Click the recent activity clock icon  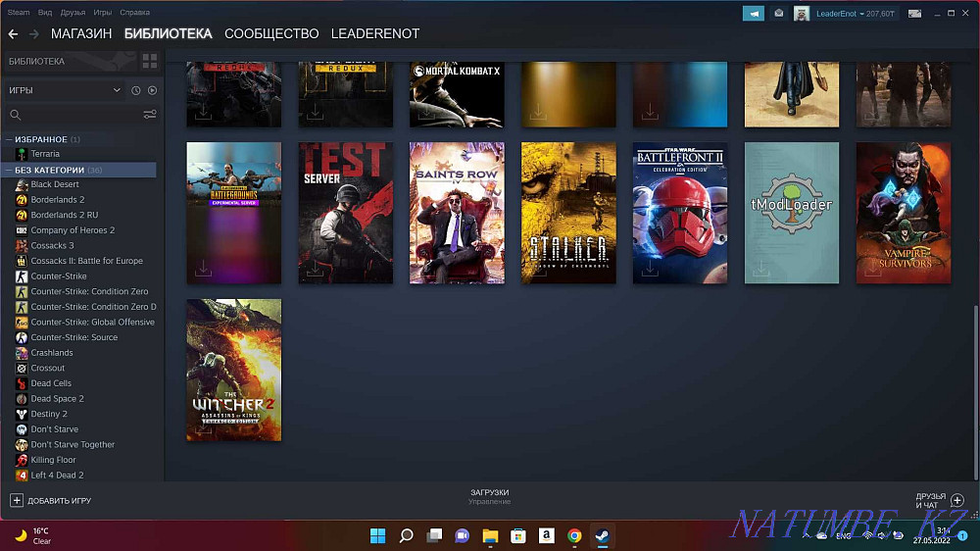[136, 90]
